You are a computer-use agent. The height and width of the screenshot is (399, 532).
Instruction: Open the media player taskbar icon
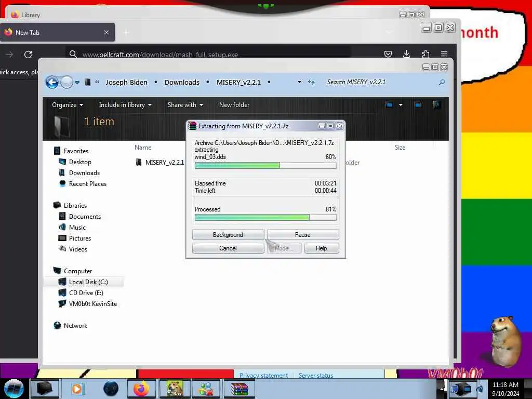coord(77,389)
